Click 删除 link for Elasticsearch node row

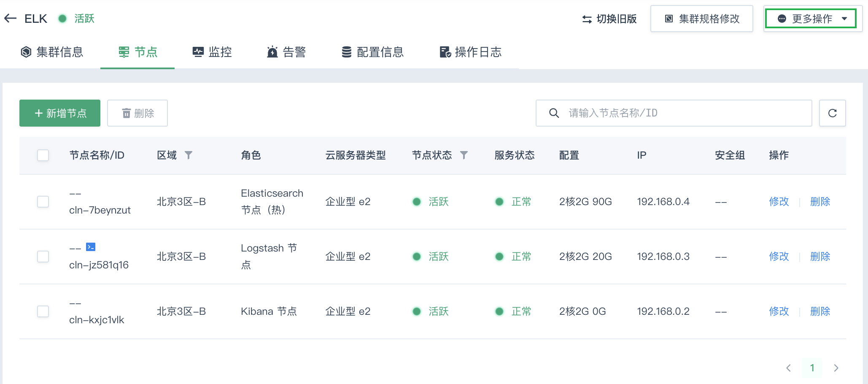[x=820, y=202]
